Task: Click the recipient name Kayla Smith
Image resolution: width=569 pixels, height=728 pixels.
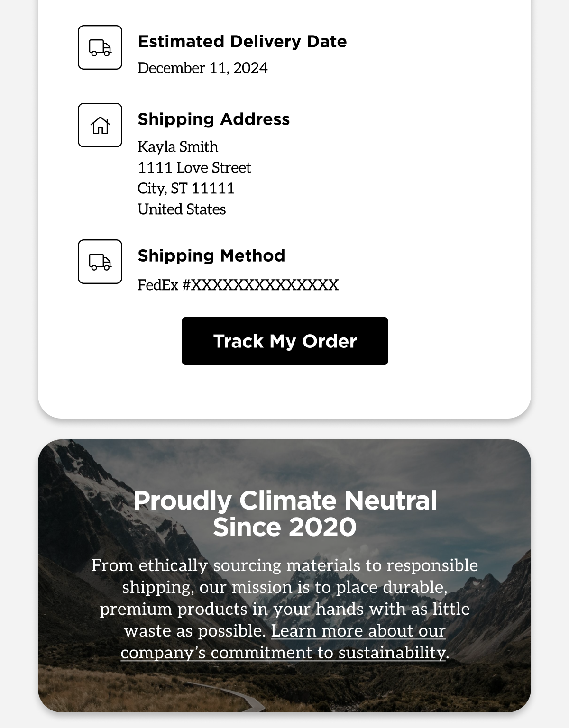Action: click(178, 147)
